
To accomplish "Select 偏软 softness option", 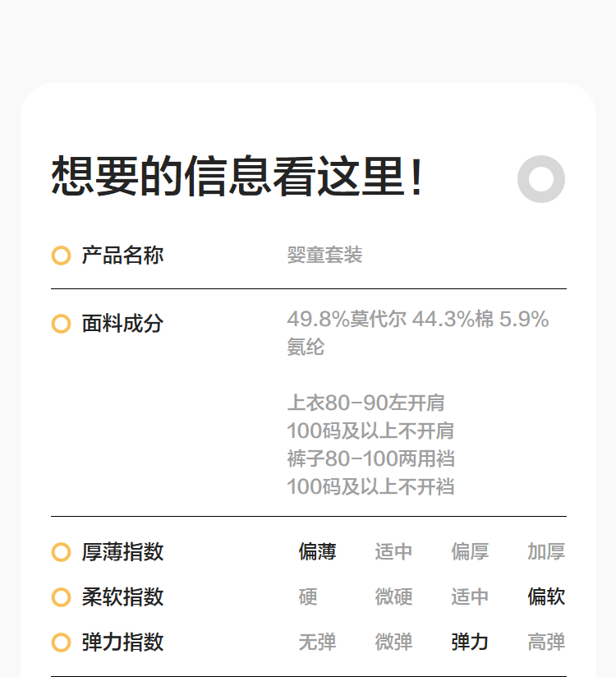I will pyautogui.click(x=546, y=597).
